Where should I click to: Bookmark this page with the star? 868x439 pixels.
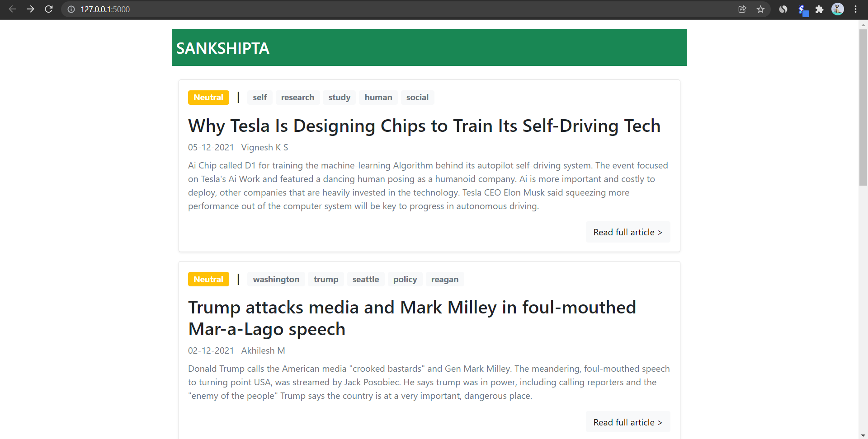pyautogui.click(x=761, y=9)
